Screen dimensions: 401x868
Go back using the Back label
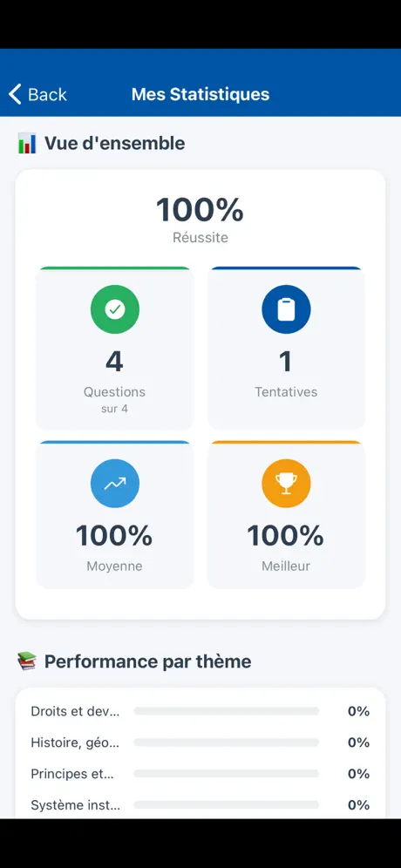48,95
